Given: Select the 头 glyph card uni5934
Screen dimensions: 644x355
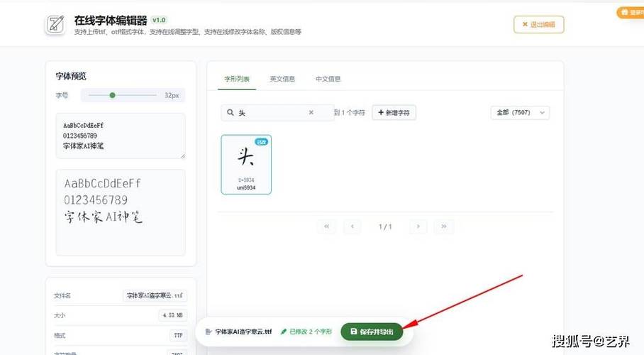Looking at the screenshot, I should 246,164.
